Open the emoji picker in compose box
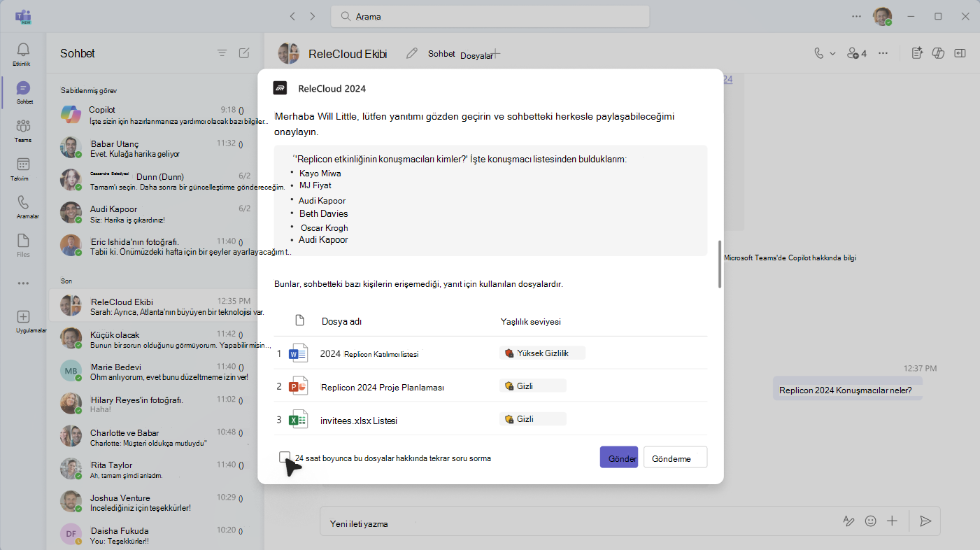 coord(870,521)
